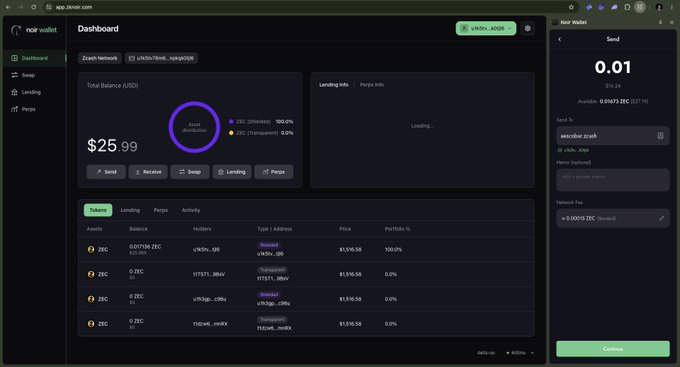680x367 pixels.
Task: Select the Tokens tab
Action: pyautogui.click(x=98, y=210)
